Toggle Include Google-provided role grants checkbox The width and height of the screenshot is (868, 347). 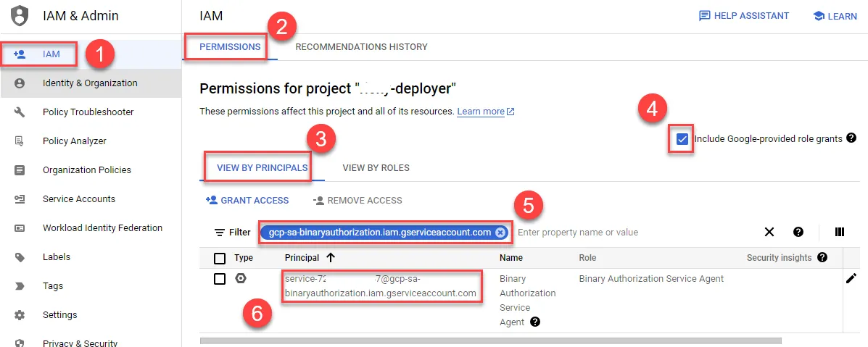pyautogui.click(x=682, y=139)
